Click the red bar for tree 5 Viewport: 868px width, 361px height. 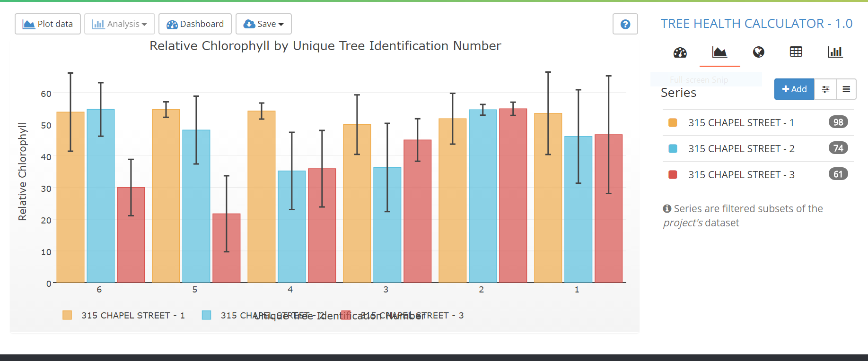coord(227,248)
